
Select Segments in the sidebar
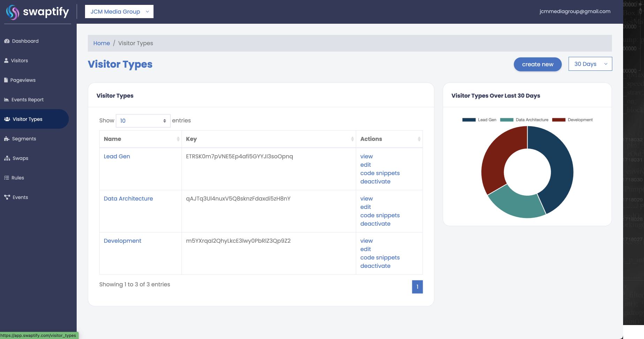pyautogui.click(x=24, y=139)
